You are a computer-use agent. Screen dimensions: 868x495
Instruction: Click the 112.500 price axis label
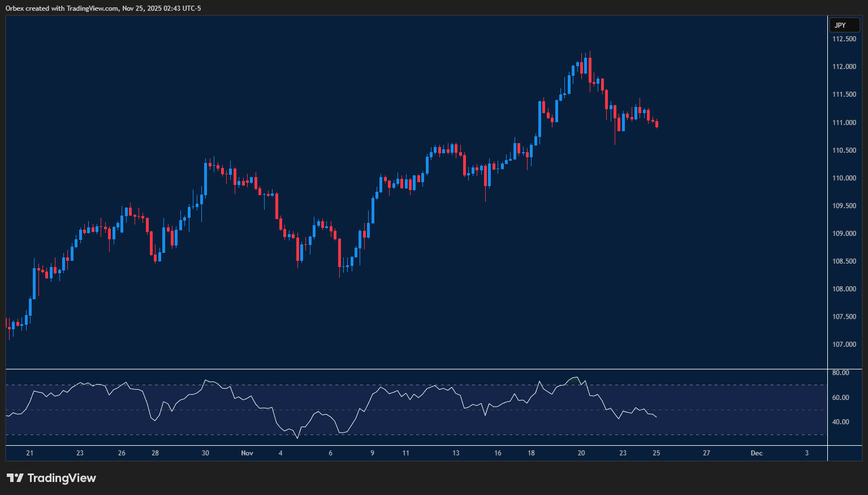(x=844, y=39)
